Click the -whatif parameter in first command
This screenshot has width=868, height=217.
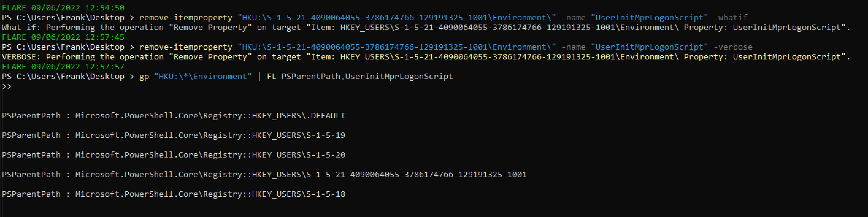point(730,17)
